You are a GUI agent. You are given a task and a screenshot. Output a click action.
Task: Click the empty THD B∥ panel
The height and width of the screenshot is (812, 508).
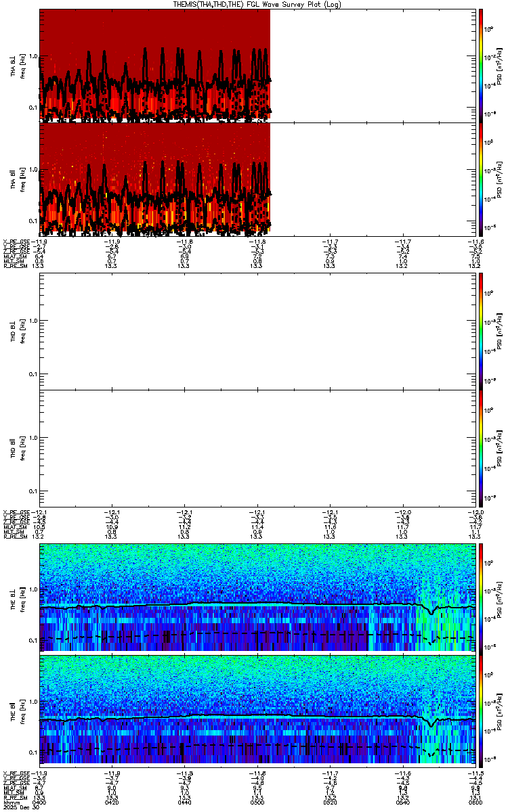coord(257,447)
